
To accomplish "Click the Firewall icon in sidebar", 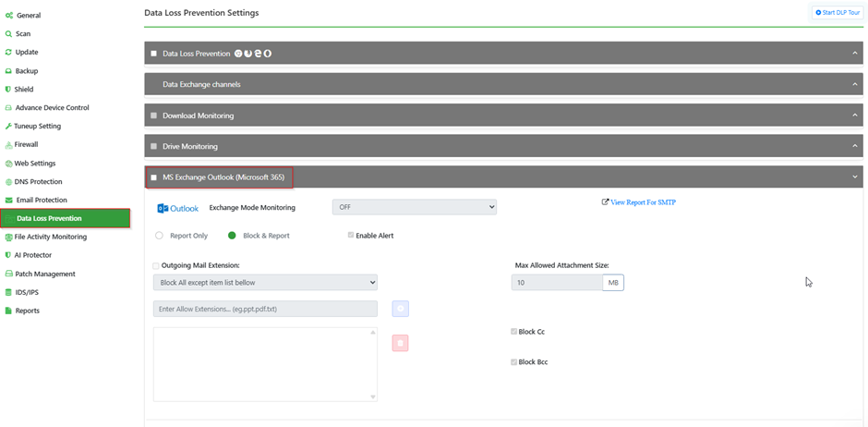I will coord(8,144).
